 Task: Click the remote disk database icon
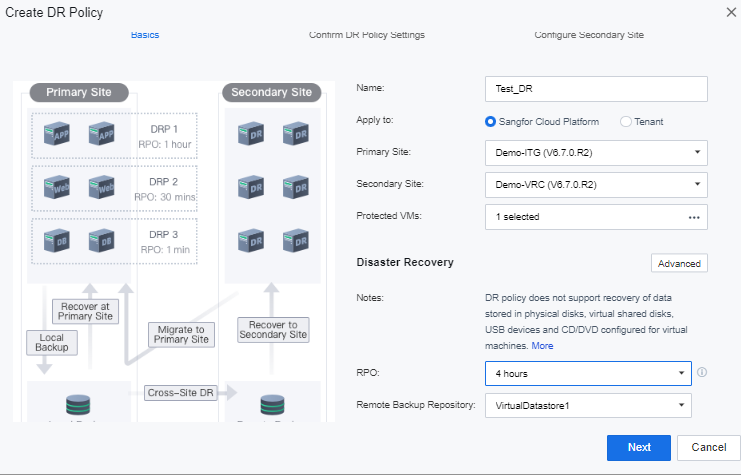pyautogui.click(x=273, y=405)
